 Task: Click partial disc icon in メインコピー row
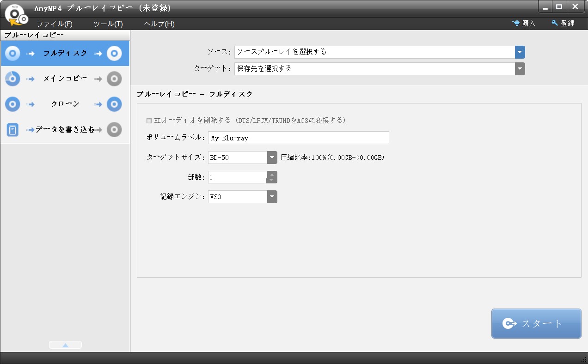[x=12, y=79]
